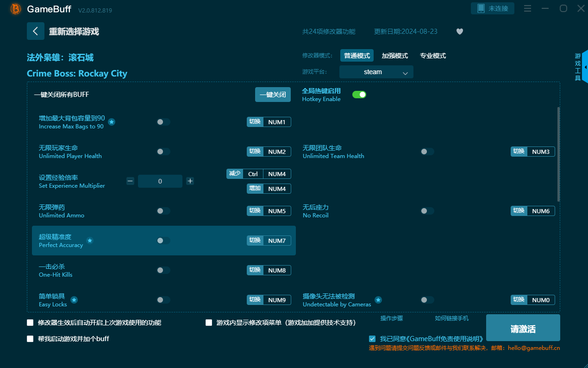Select 普通模式 normal mode tab
588x368 pixels.
click(x=357, y=56)
